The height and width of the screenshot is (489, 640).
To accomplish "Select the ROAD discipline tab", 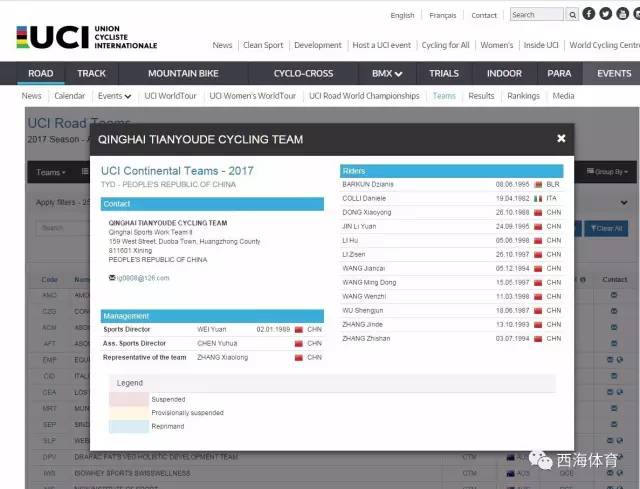I will click(40, 73).
